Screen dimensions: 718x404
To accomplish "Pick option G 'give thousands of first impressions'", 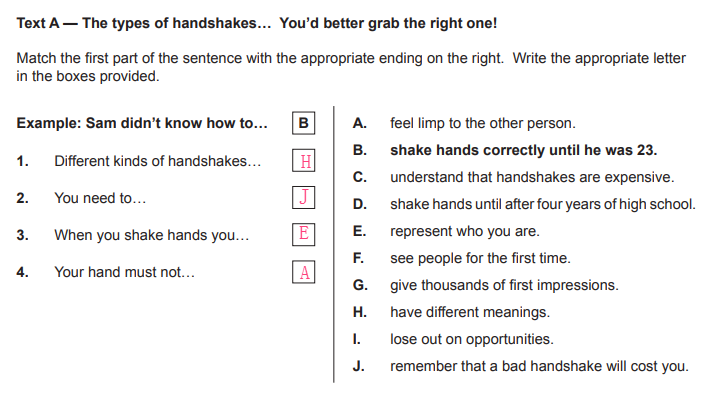I will (504, 285).
